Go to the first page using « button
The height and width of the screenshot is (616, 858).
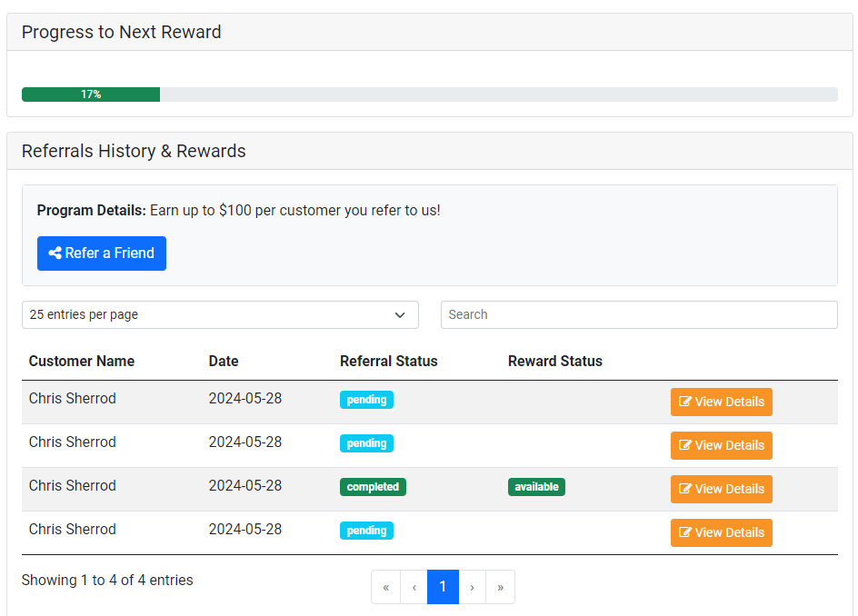coord(385,587)
